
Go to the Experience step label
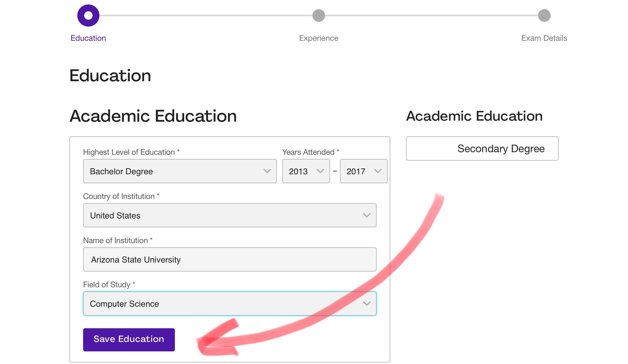[x=318, y=38]
